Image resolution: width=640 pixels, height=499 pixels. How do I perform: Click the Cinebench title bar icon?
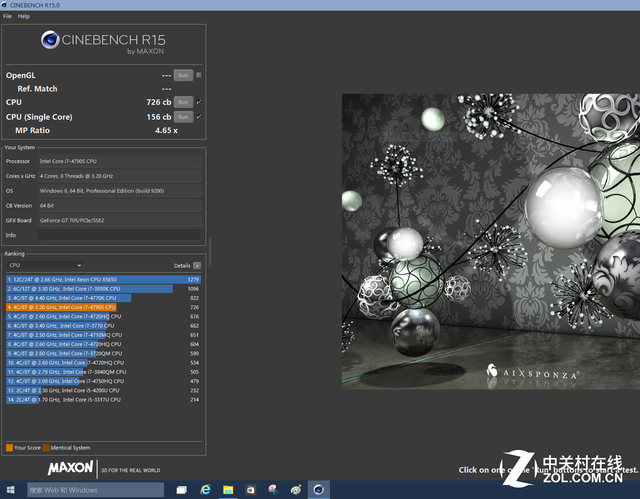[x=4, y=5]
